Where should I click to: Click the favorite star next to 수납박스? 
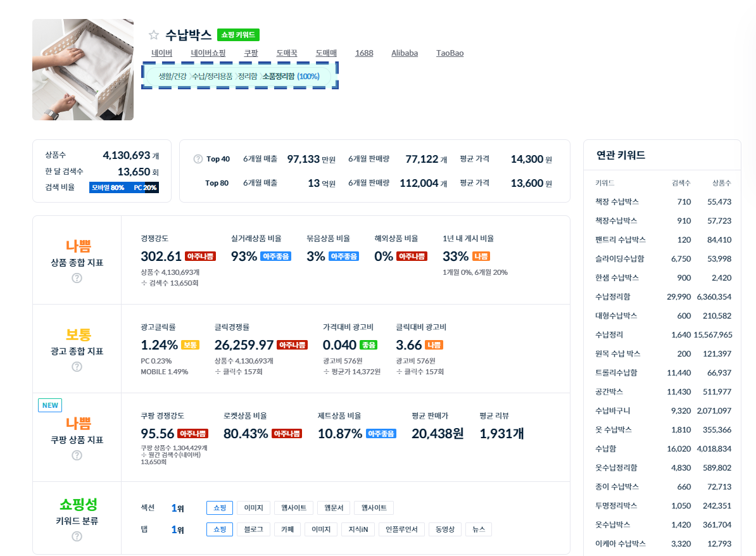pyautogui.click(x=154, y=35)
